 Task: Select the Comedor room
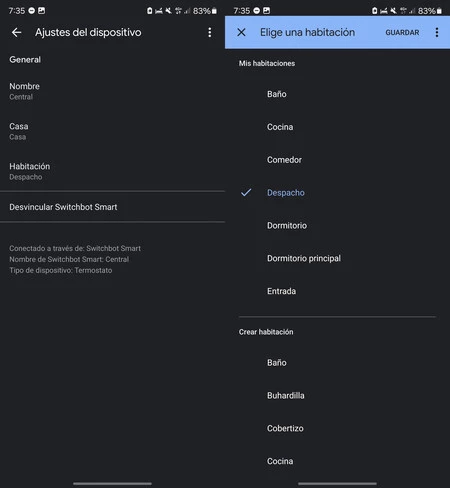(x=337, y=160)
